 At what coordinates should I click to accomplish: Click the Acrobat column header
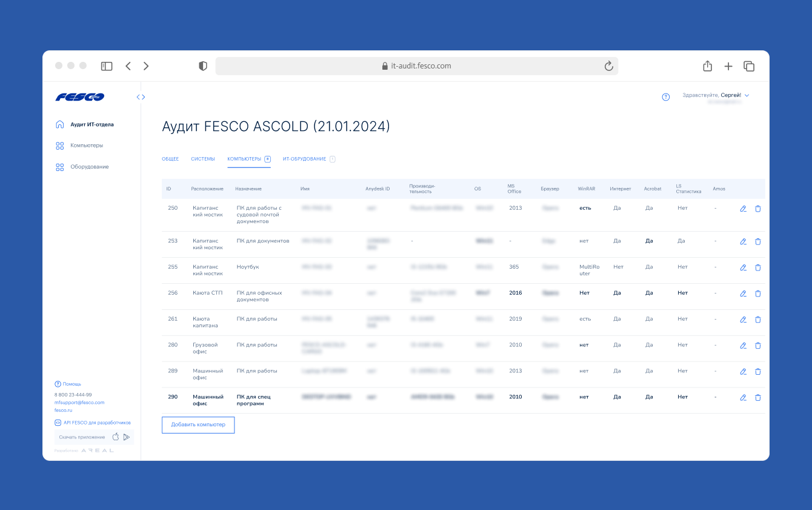point(653,189)
